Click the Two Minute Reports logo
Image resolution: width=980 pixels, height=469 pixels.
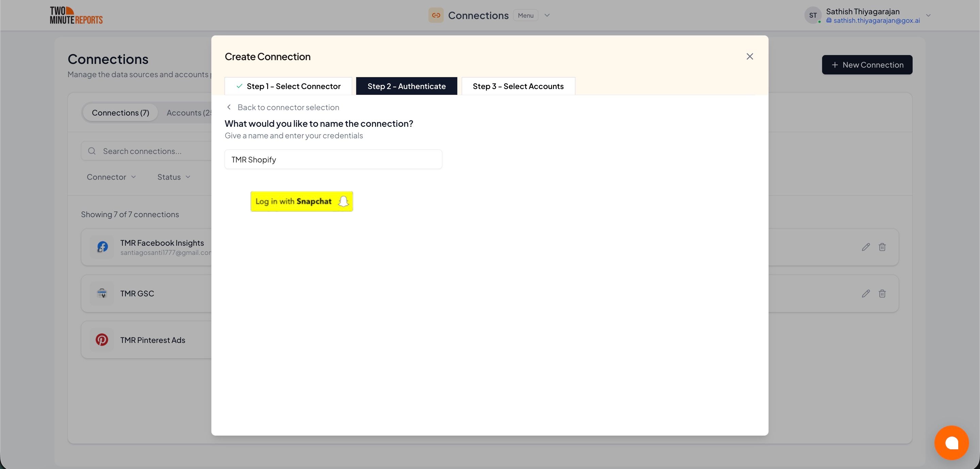pos(76,15)
